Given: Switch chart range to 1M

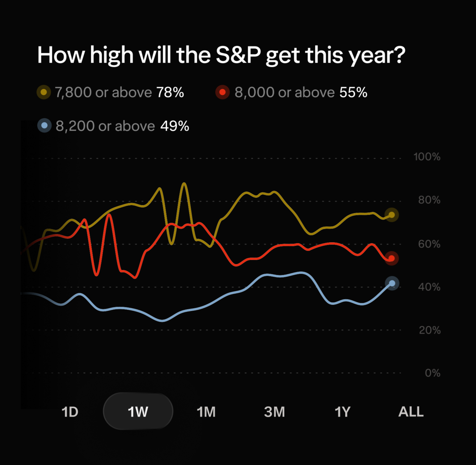Looking at the screenshot, I should tap(206, 412).
